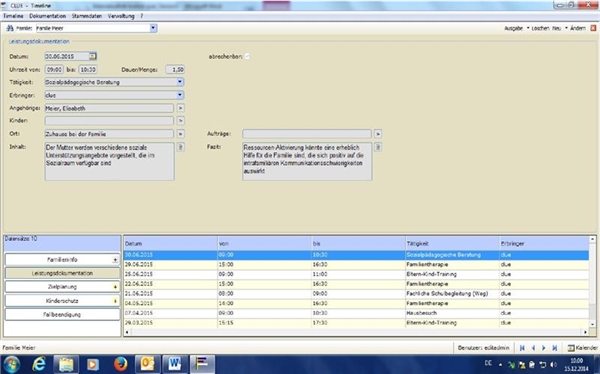Show hidden tray icons arrow
The image size is (600, 374).
[x=500, y=364]
